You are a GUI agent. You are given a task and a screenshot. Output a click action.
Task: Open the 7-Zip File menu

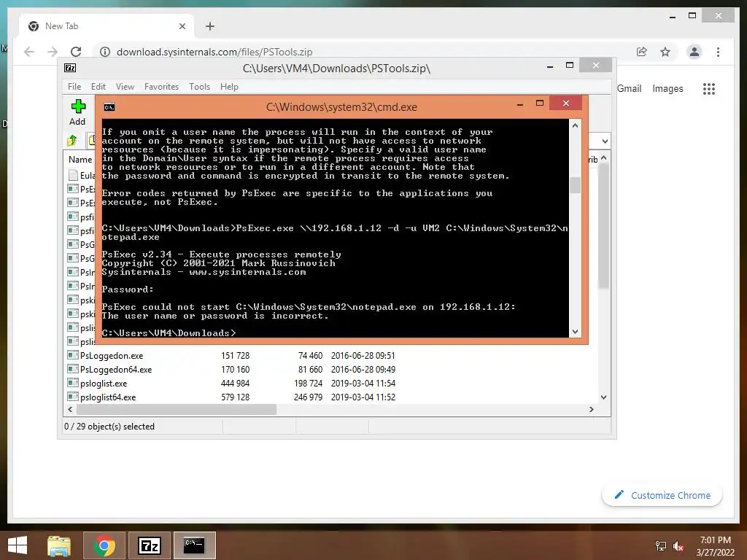coord(74,87)
